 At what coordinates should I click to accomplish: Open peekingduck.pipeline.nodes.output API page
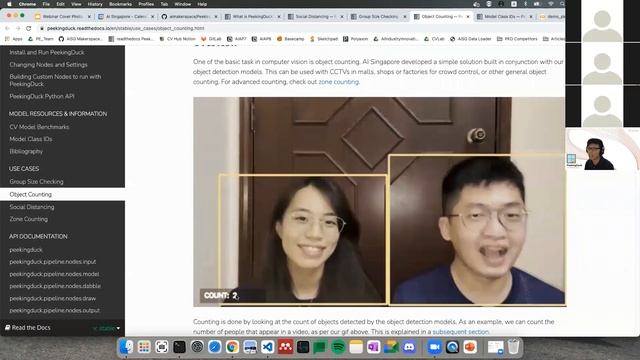[x=54, y=311]
